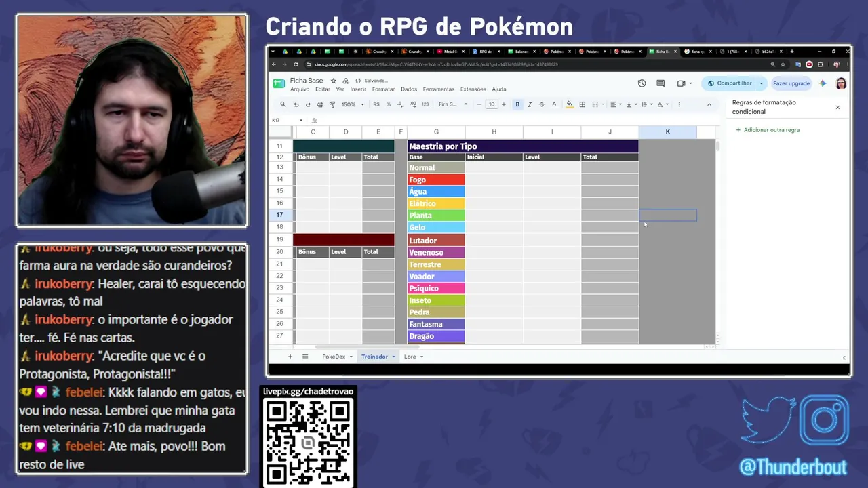Increase font size with plus button
The width and height of the screenshot is (868, 488).
coord(503,104)
